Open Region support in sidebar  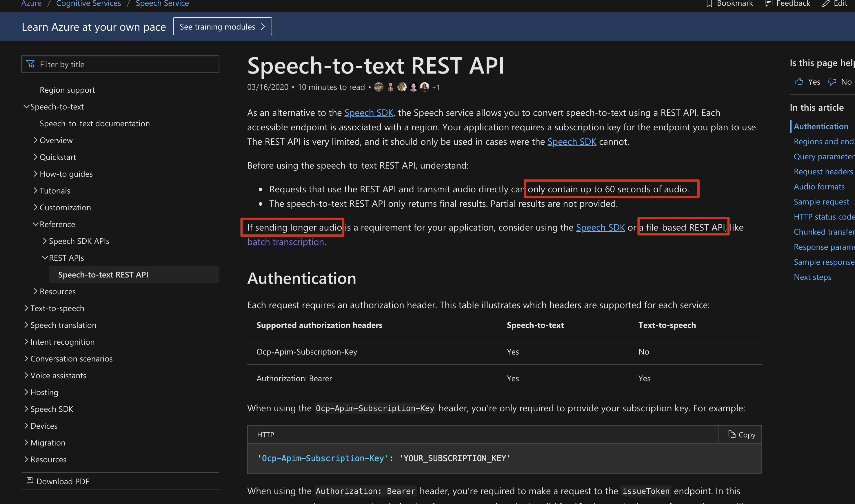click(x=67, y=90)
